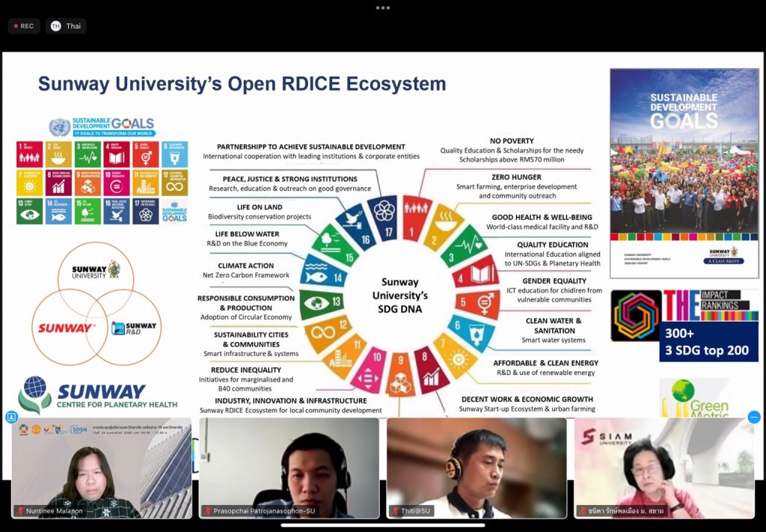Click wheel segment 3 with heartbeat icon
The height and width of the screenshot is (532, 766).
coord(463,245)
